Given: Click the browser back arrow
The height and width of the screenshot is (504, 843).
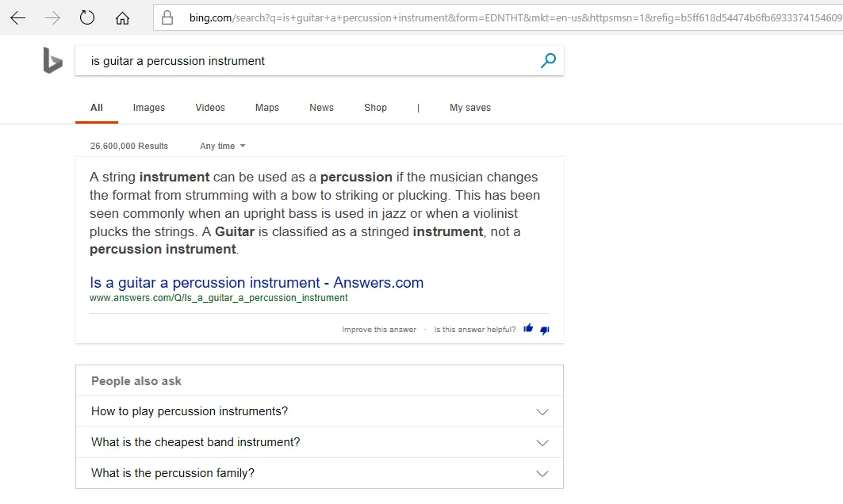Looking at the screenshot, I should click(x=17, y=17).
